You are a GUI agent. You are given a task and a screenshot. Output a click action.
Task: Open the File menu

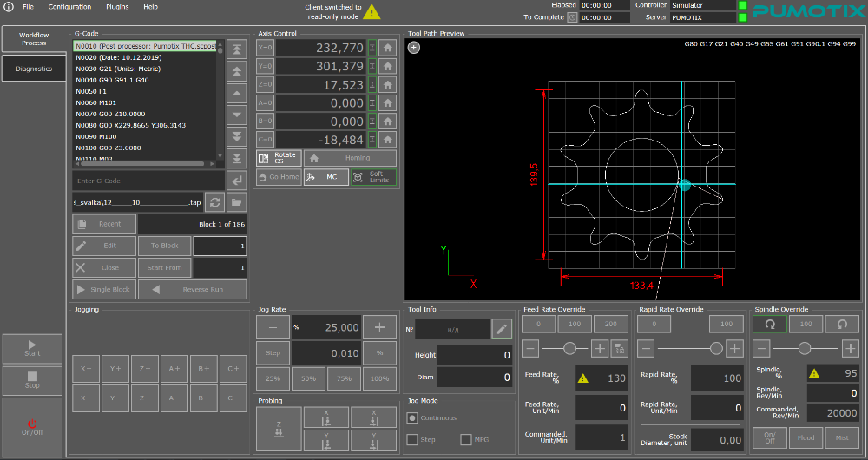pos(28,7)
